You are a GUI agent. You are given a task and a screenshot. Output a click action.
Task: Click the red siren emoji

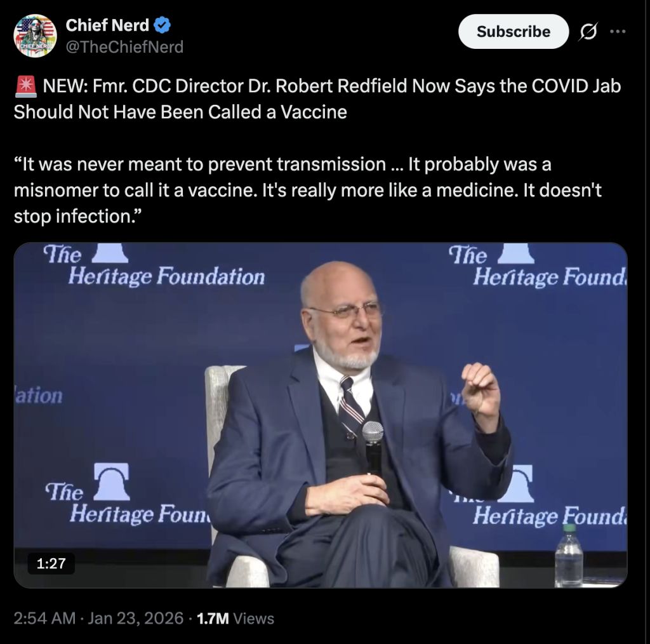pyautogui.click(x=24, y=86)
